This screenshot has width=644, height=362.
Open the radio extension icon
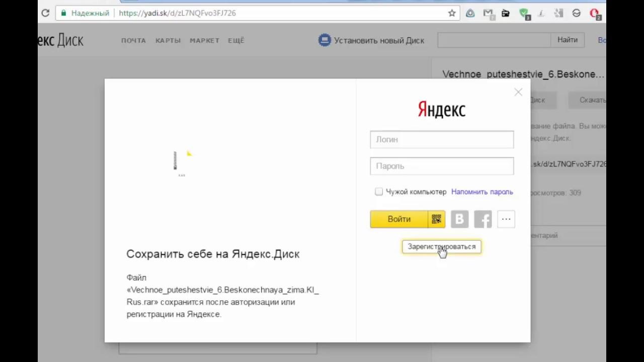pos(506,13)
